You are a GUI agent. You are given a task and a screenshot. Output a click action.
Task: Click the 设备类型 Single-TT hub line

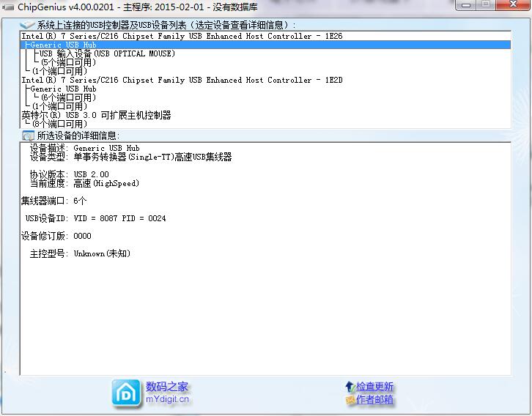click(130, 157)
